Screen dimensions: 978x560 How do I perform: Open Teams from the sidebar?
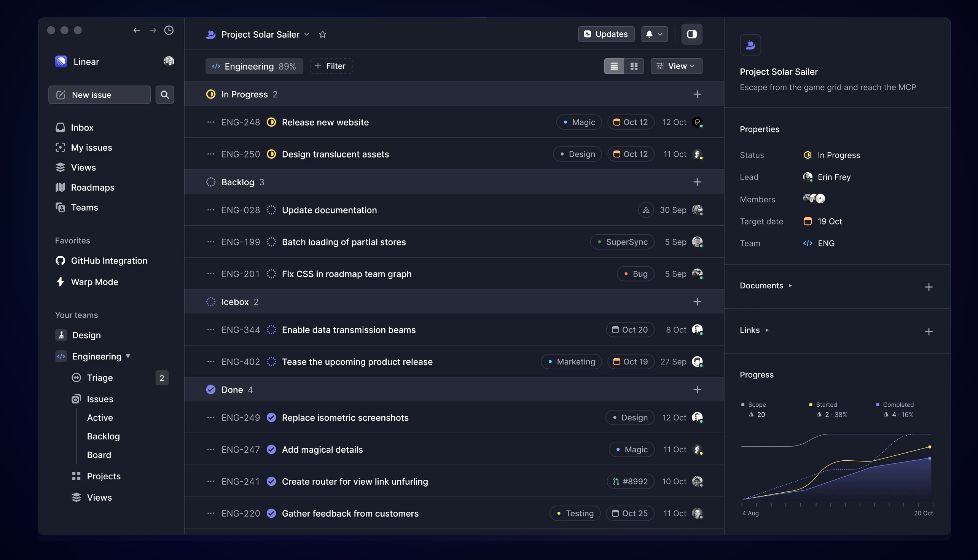[x=84, y=207]
